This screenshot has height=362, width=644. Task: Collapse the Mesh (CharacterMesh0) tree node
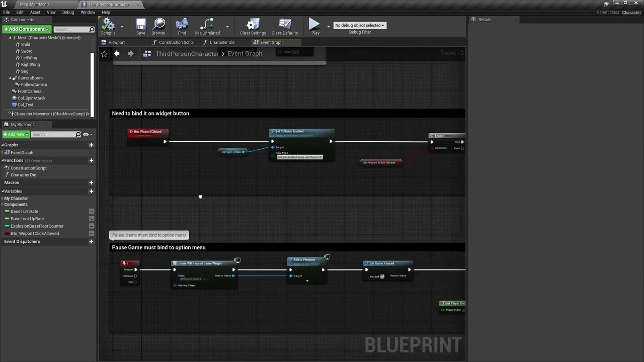(x=10, y=38)
